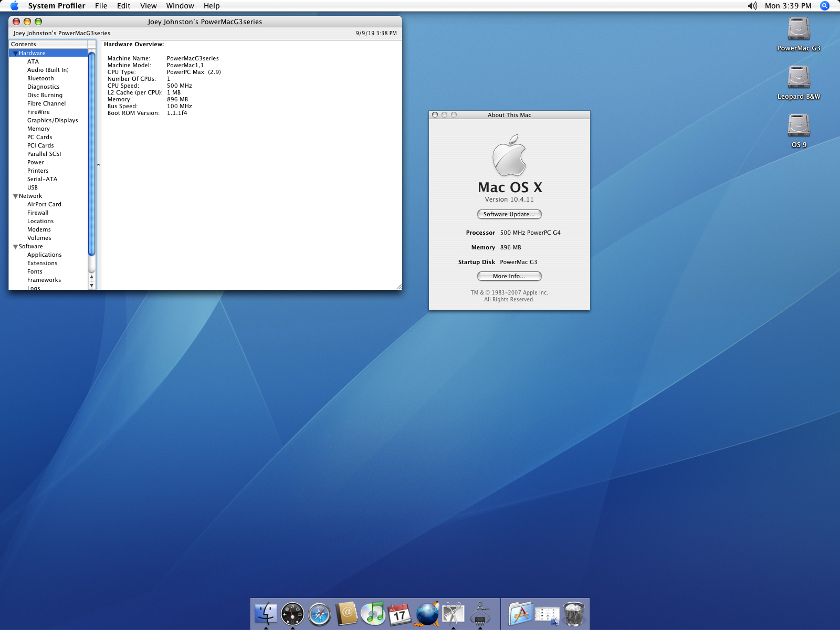This screenshot has height=630, width=840.
Task: Click Version 10.4.11 text in About window
Action: click(509, 199)
